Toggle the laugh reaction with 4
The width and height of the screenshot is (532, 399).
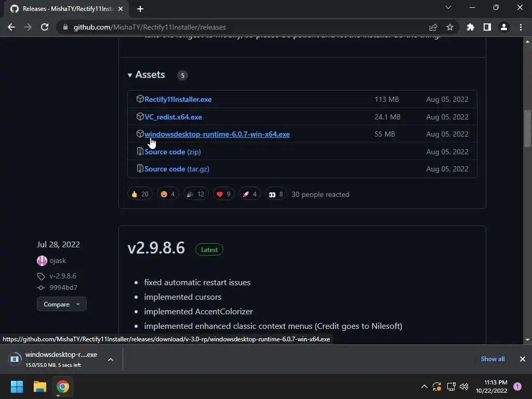point(168,194)
